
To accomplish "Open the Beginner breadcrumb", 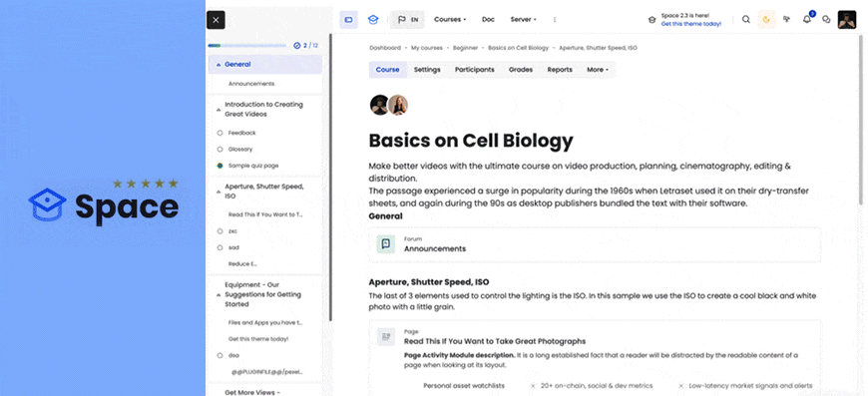I will (x=465, y=48).
